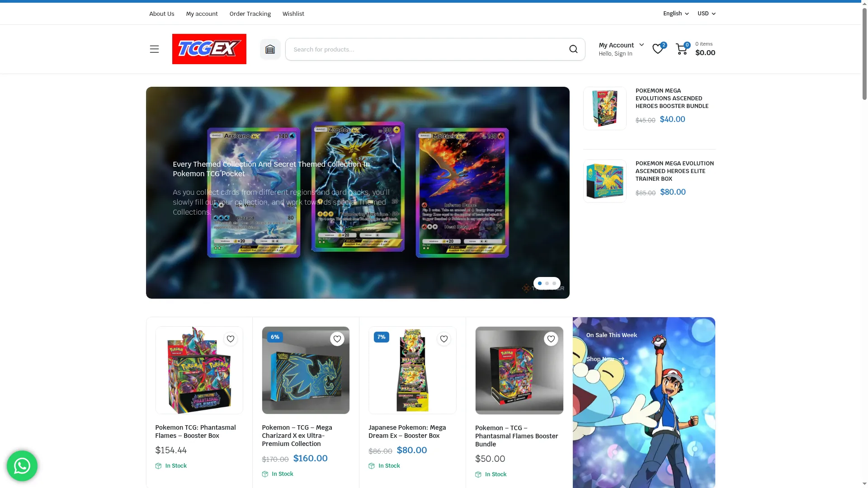868x488 pixels.
Task: Click the $154.44 price
Action: tap(171, 450)
